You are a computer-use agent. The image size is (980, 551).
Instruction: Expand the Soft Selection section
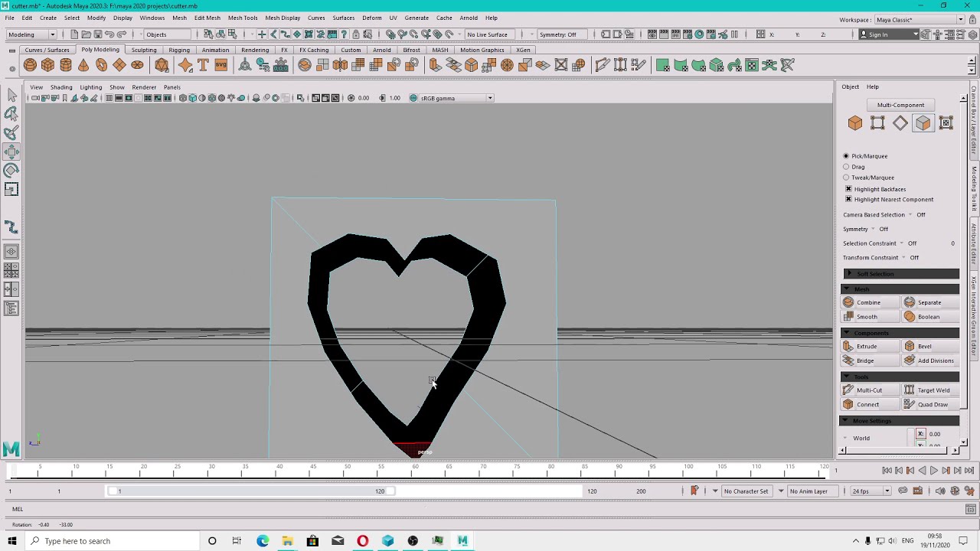pos(900,274)
